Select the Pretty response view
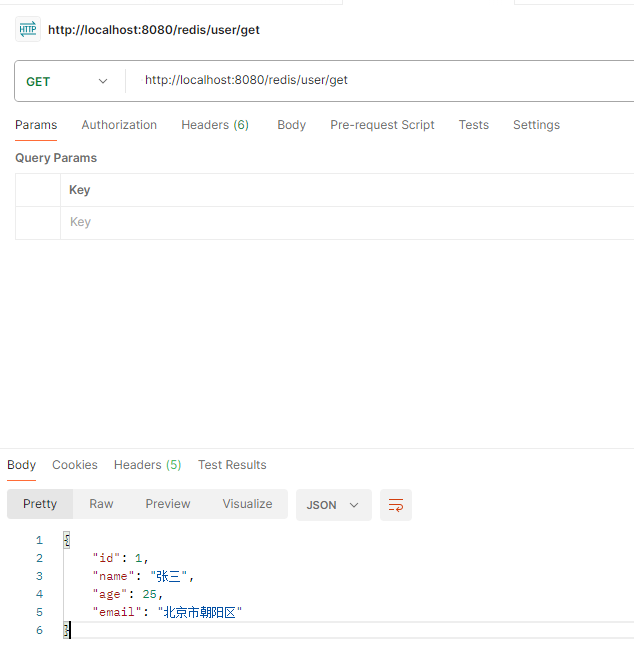634x656 pixels. (40, 504)
